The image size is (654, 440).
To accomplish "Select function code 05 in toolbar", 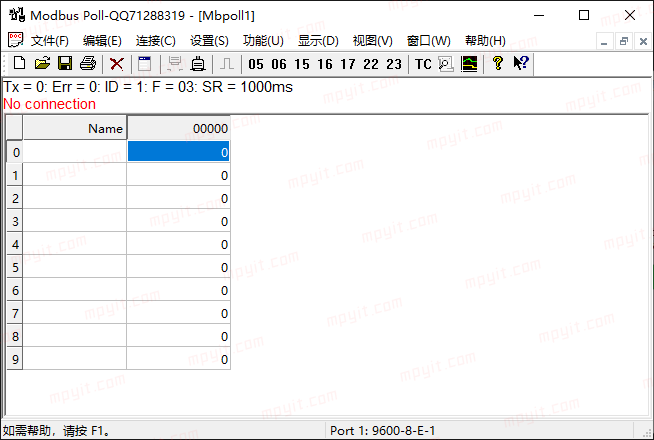I will (x=256, y=64).
